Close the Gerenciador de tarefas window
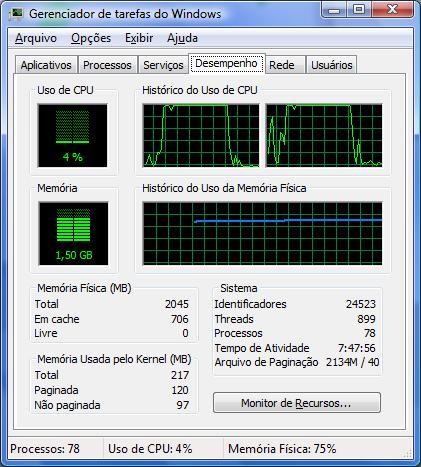Viewport: 421px width, 467px height. pyautogui.click(x=392, y=9)
